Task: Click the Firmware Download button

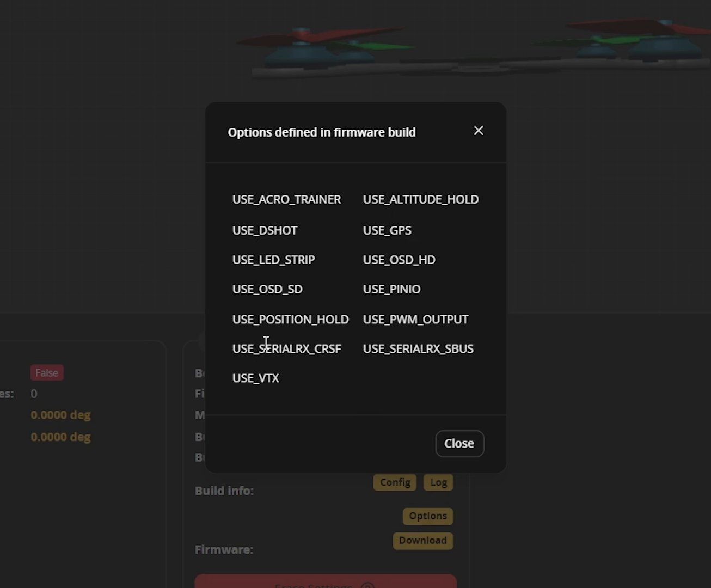Action: point(423,541)
